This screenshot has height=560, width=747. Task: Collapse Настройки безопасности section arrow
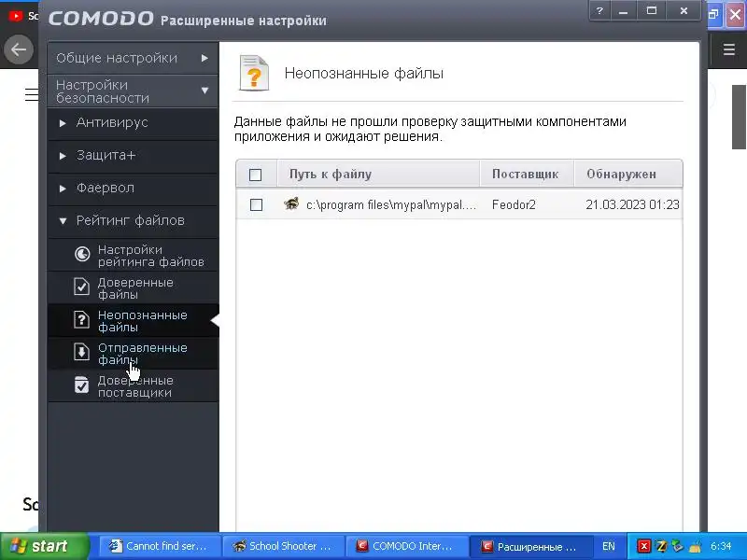click(204, 91)
